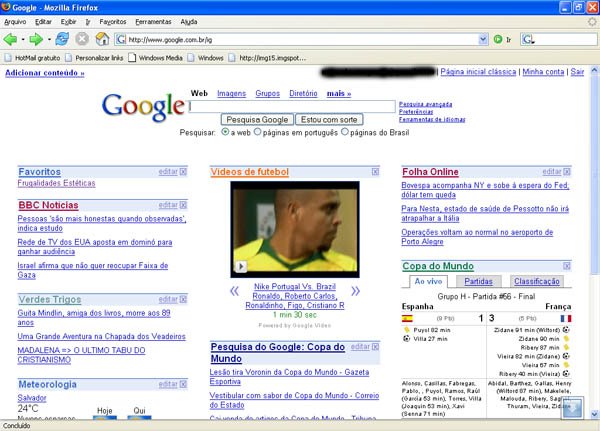This screenshot has width=600, height=431.
Task: Click the Stop loading icon
Action: tap(82, 39)
